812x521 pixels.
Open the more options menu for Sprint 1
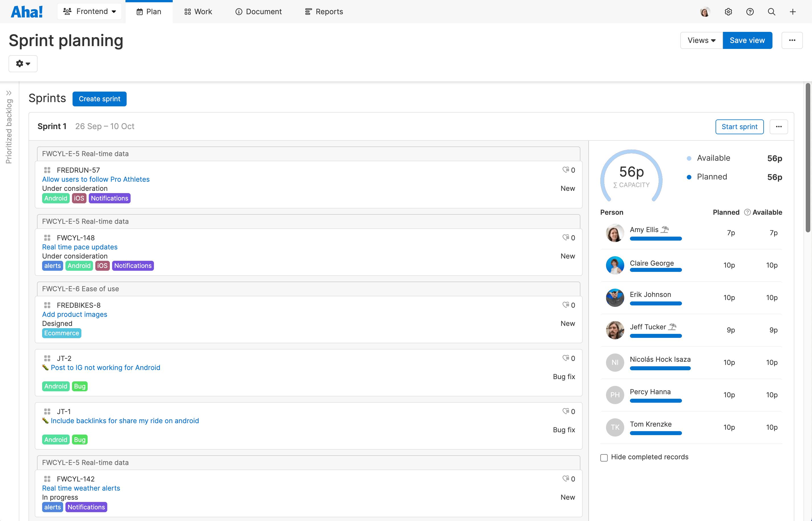point(779,127)
